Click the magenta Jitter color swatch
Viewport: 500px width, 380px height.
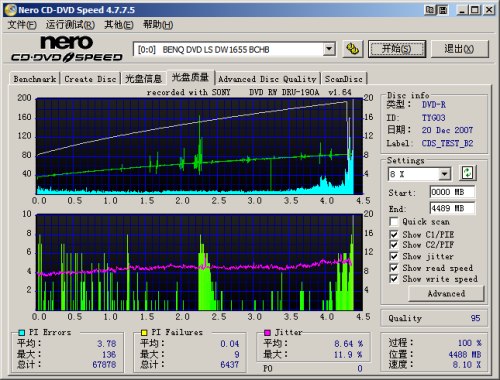267,332
